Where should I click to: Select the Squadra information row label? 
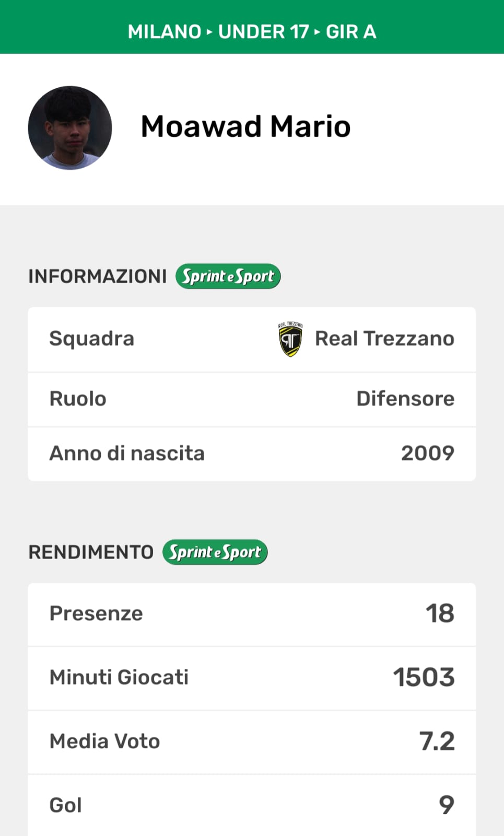[x=92, y=339]
